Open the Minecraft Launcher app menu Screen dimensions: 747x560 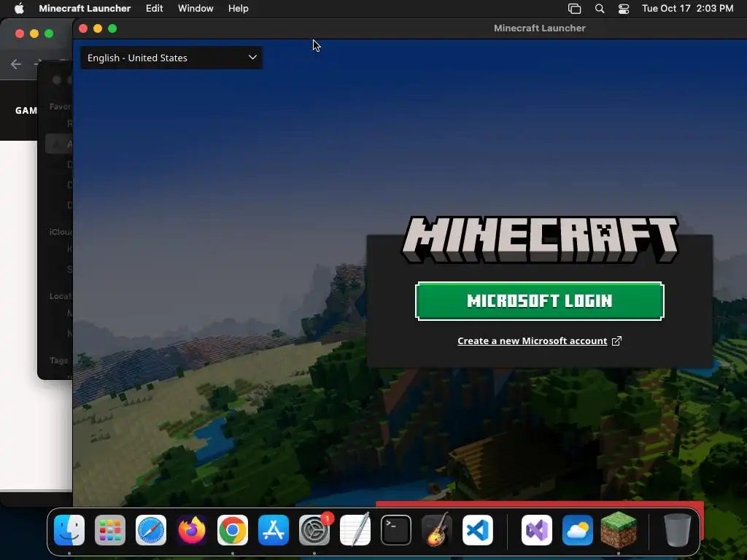pos(85,8)
